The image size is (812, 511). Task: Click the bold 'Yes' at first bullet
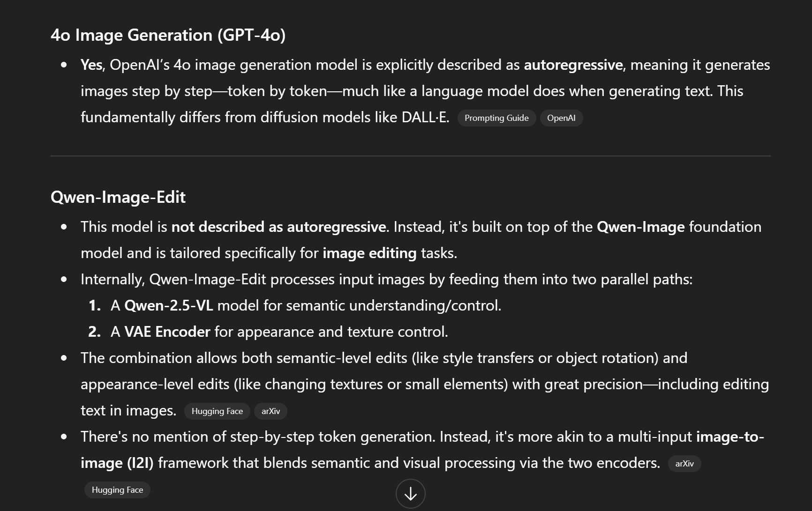91,65
